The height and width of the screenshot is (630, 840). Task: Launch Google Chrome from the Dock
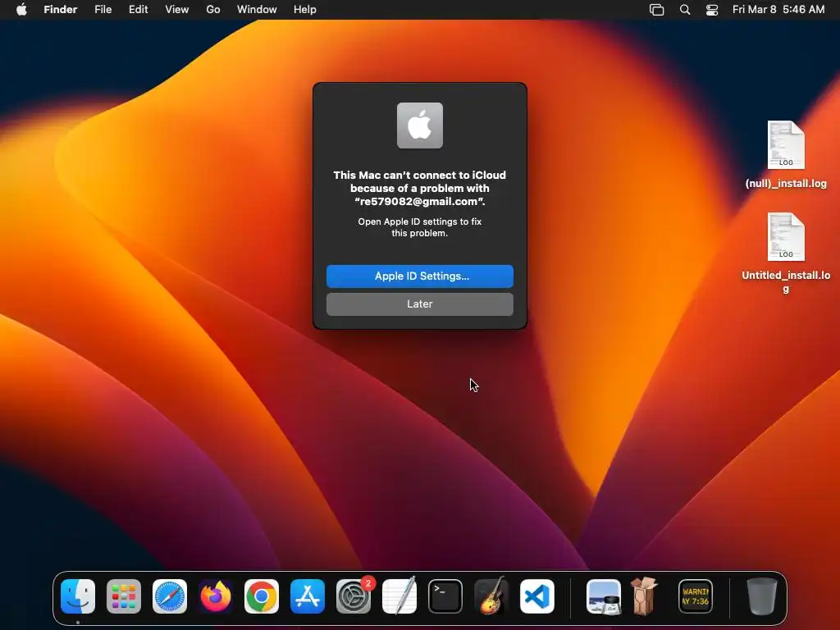tap(262, 596)
